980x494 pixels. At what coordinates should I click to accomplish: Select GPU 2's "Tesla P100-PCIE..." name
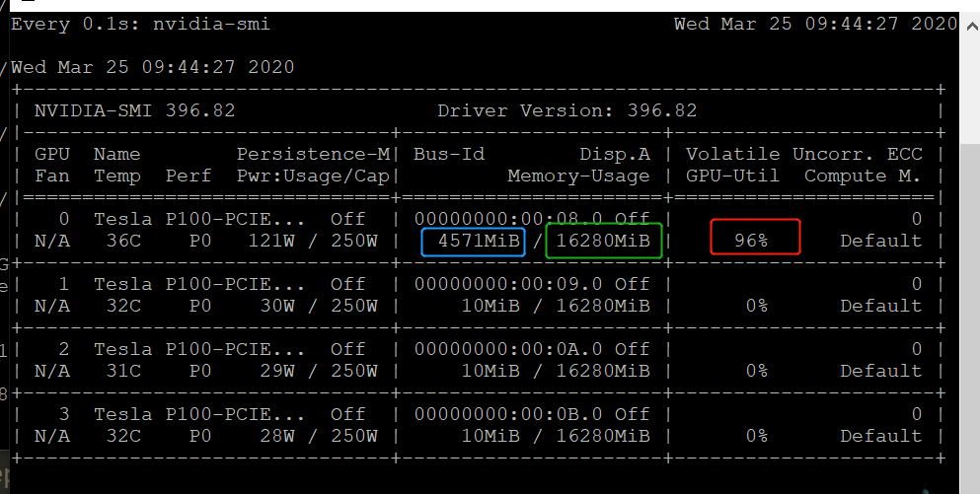[x=199, y=349]
